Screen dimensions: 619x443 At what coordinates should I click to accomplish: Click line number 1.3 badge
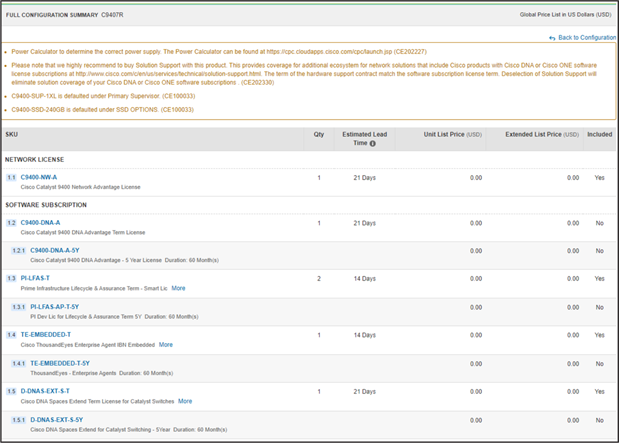click(11, 278)
